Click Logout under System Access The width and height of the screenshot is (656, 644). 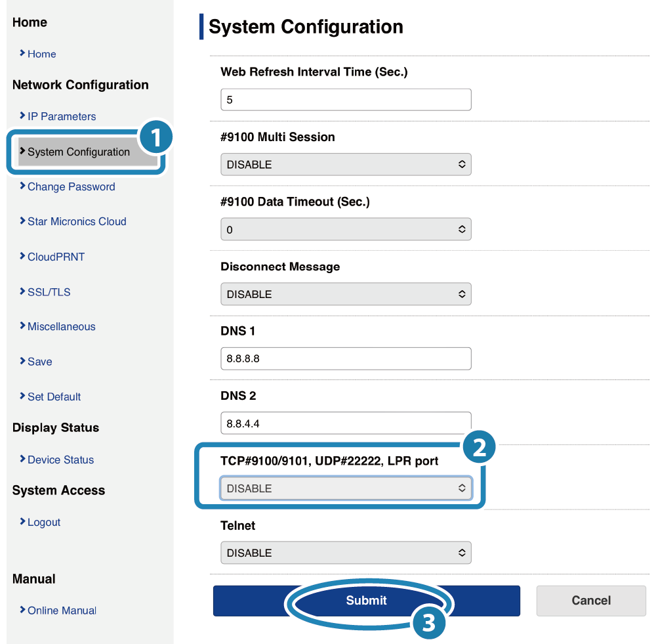43,522
